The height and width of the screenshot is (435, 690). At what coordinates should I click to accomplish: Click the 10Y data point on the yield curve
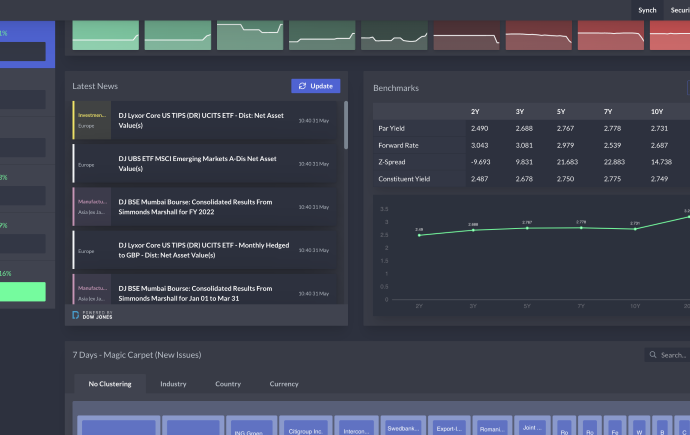coord(635,229)
